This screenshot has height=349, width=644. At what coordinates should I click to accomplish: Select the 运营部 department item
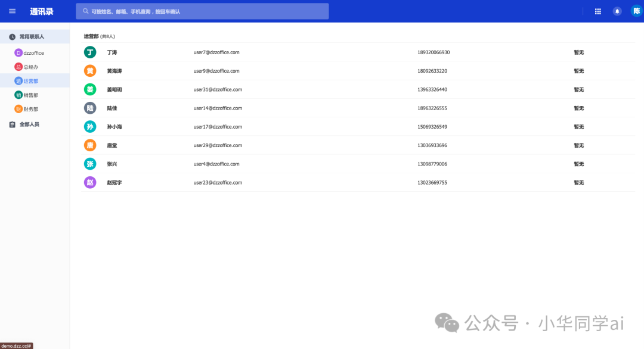pos(30,81)
